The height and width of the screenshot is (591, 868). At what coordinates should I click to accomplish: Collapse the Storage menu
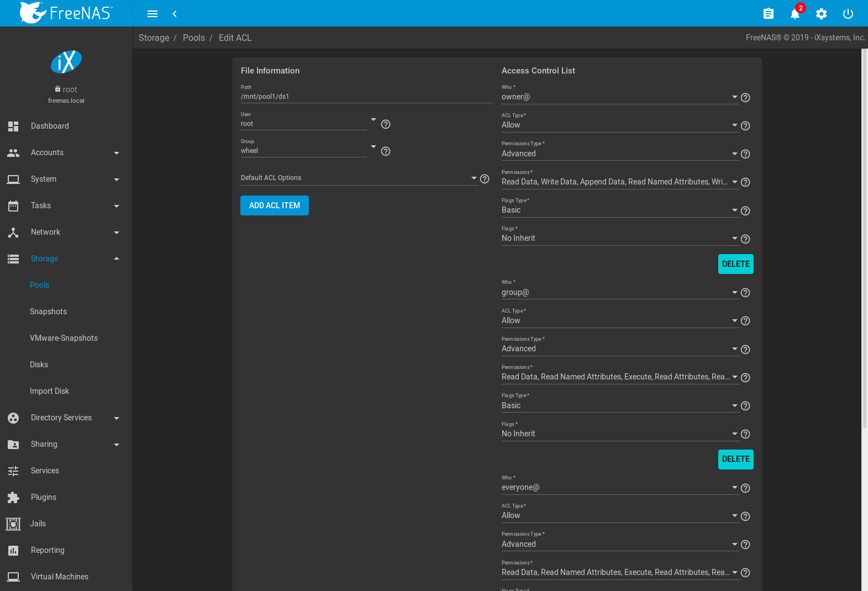click(66, 258)
